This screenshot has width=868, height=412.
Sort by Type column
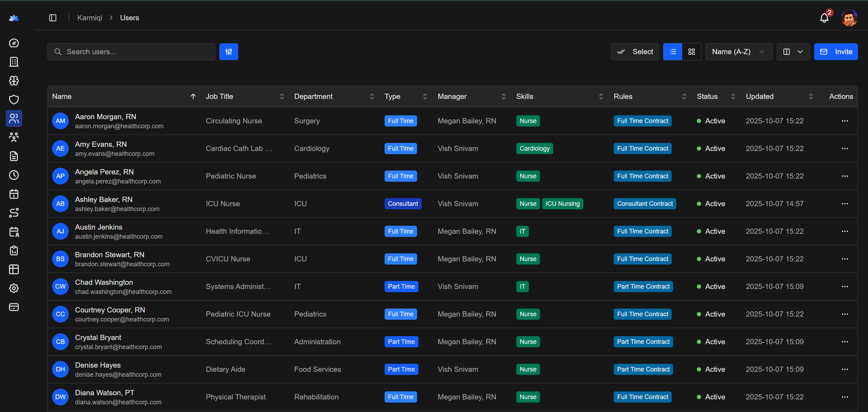tap(425, 96)
